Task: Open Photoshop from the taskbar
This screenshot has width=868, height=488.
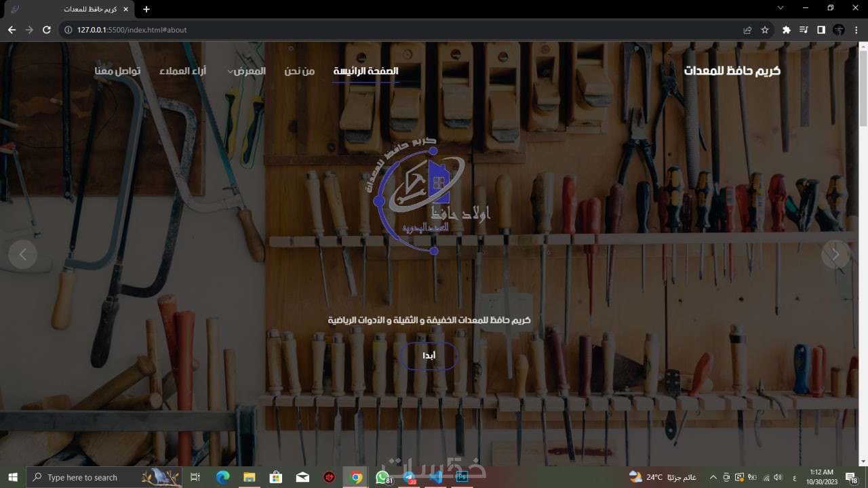Action: [x=463, y=477]
